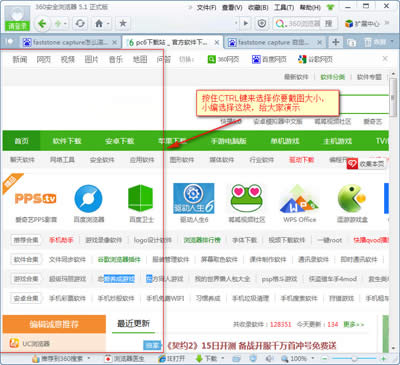Click the zoom in plus button
The image size is (400, 365).
383,359
